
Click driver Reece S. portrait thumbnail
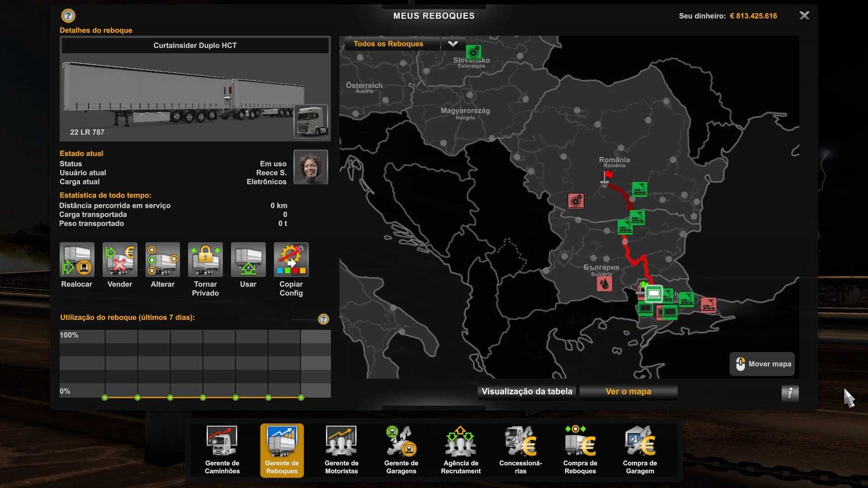311,167
